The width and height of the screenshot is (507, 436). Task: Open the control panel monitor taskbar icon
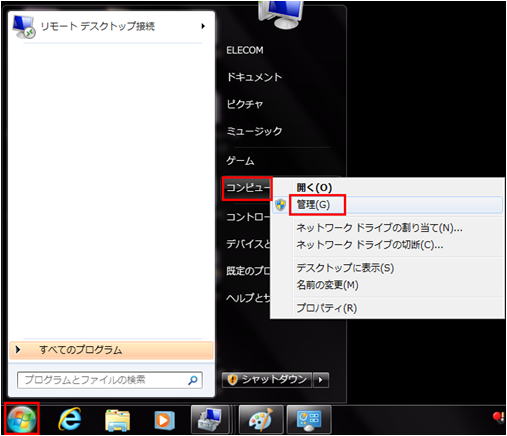309,419
